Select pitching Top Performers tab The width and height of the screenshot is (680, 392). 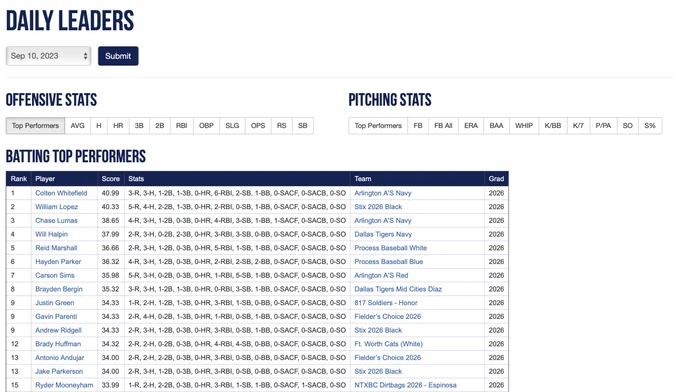[x=378, y=126]
